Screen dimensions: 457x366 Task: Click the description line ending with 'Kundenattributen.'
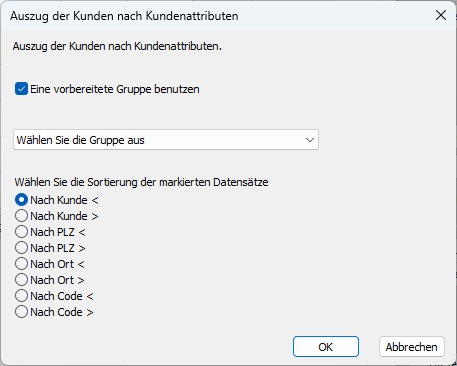coord(117,46)
